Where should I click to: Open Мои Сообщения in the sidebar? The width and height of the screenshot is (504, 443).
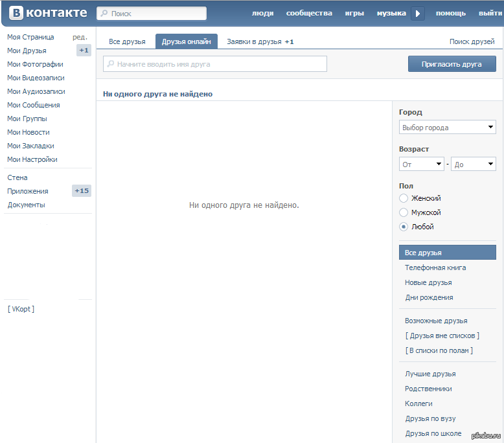tap(34, 105)
